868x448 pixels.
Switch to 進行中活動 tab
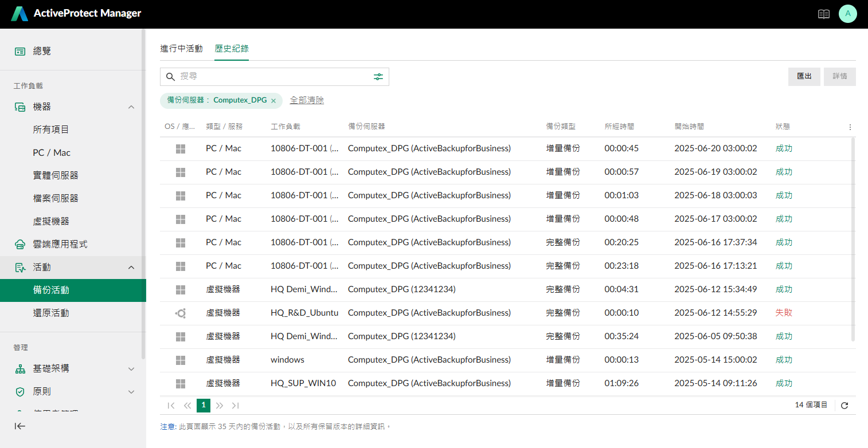(181, 49)
